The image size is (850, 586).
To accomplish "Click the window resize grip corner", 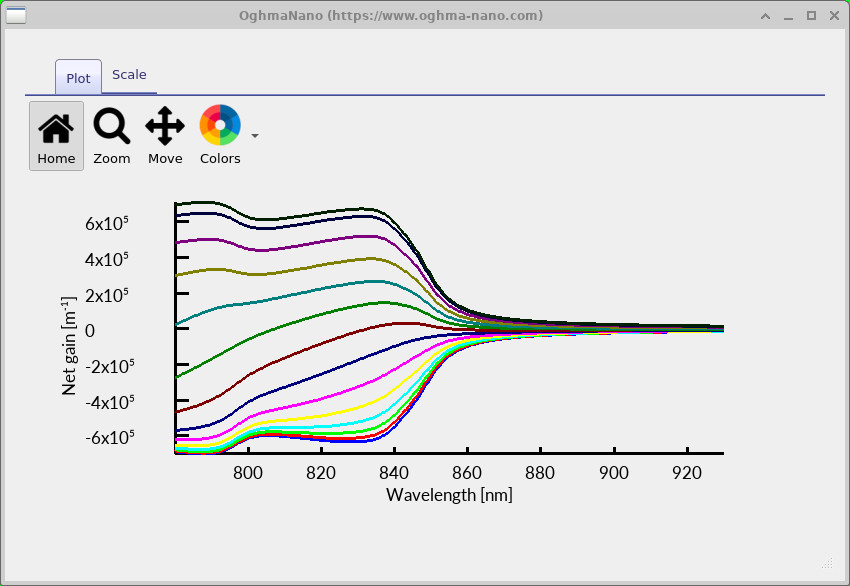I will [x=827, y=563].
